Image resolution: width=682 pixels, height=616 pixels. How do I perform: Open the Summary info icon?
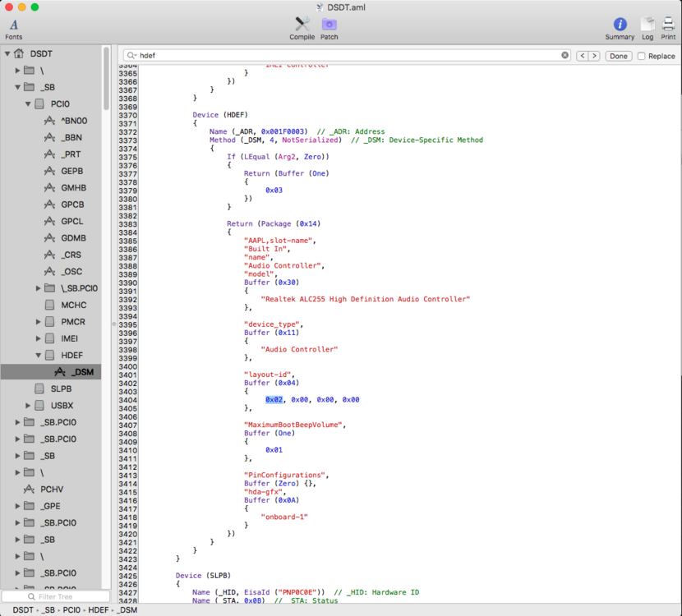pyautogui.click(x=620, y=25)
